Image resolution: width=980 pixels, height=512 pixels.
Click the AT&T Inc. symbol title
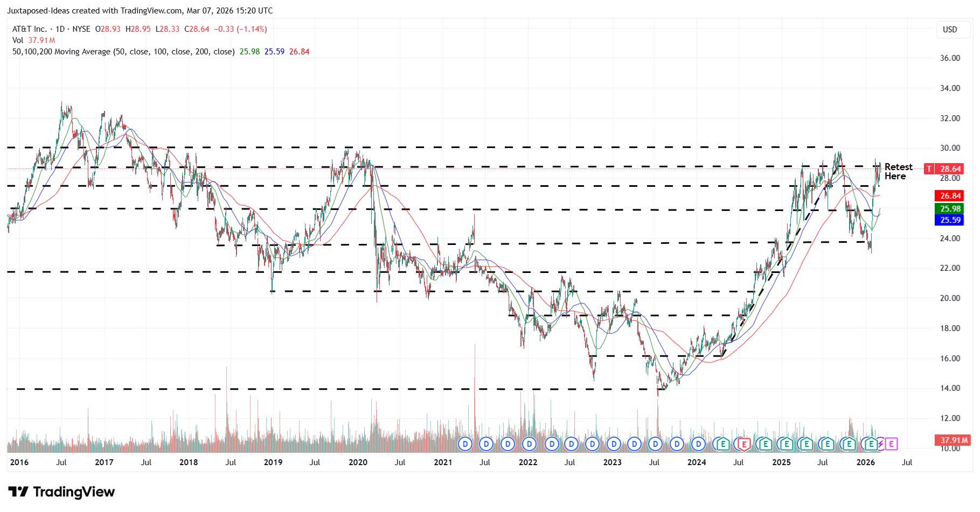coord(30,29)
